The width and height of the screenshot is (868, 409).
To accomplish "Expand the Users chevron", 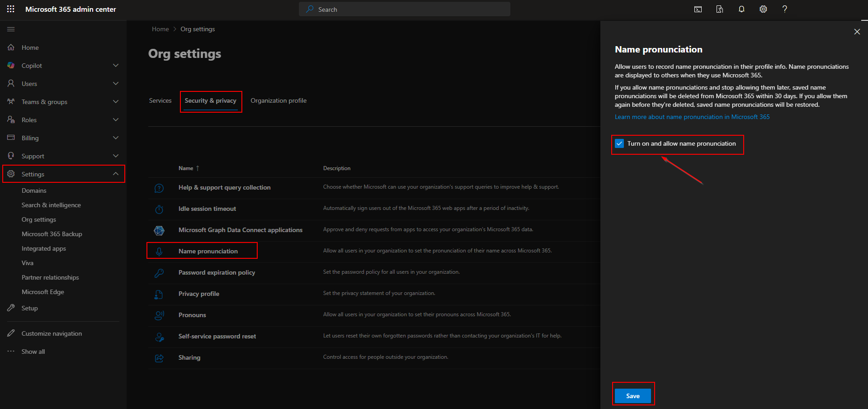I will pyautogui.click(x=116, y=84).
